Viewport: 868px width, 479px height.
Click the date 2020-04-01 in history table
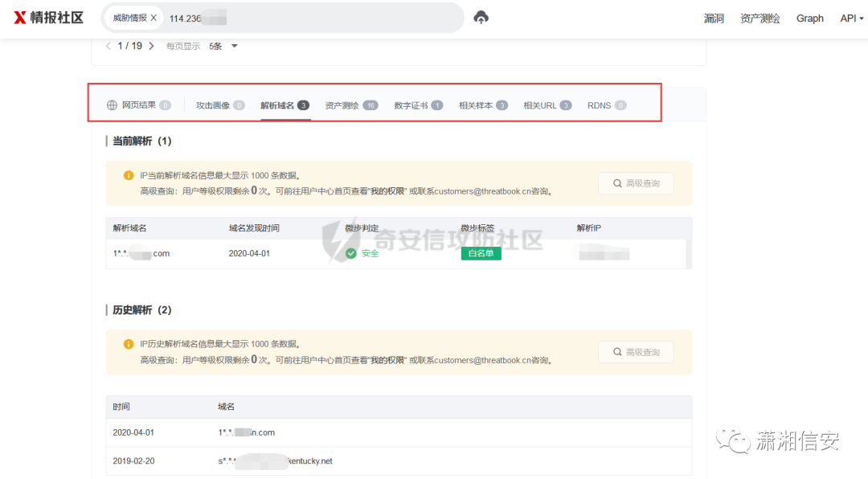[x=133, y=432]
